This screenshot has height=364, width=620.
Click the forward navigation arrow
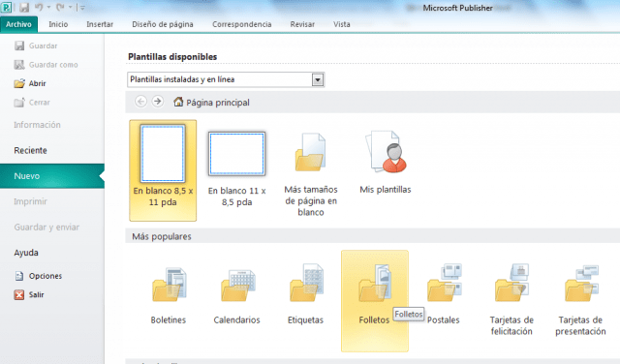point(158,102)
